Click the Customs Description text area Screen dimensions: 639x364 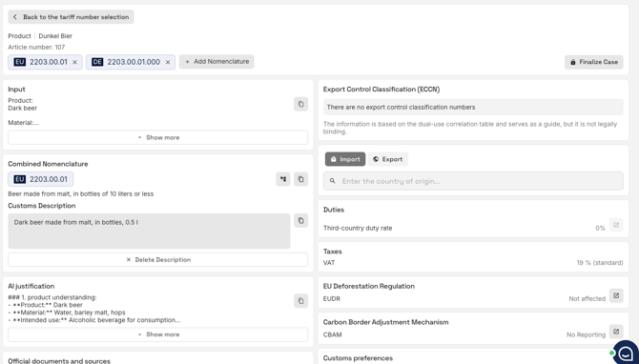[149, 231]
